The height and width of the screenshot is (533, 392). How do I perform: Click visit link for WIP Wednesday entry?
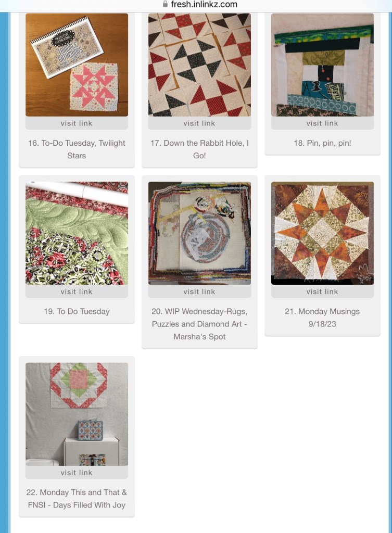coord(199,291)
